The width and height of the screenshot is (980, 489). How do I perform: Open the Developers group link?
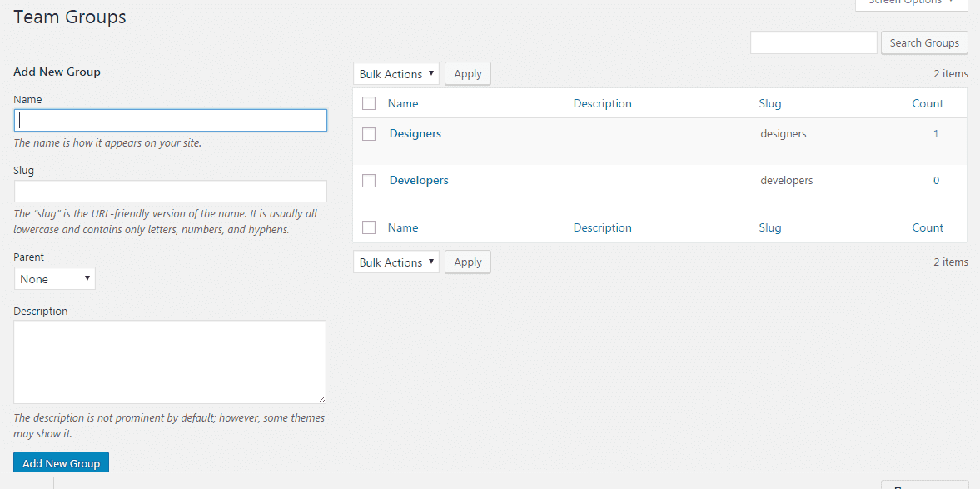pos(419,180)
